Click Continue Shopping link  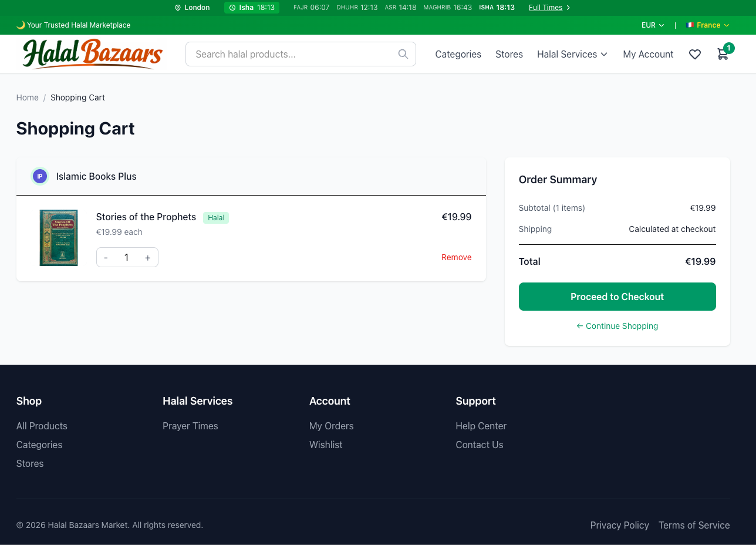click(617, 326)
